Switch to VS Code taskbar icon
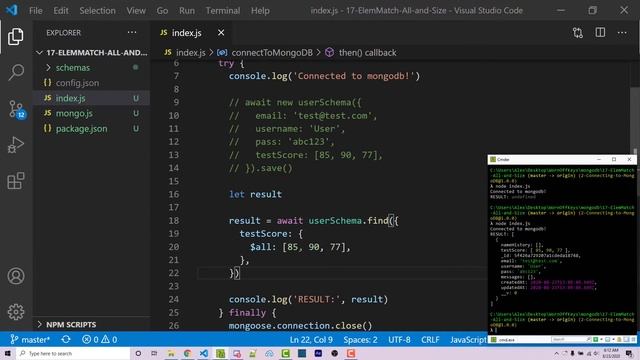This screenshot has width=640, height=360. (204, 353)
